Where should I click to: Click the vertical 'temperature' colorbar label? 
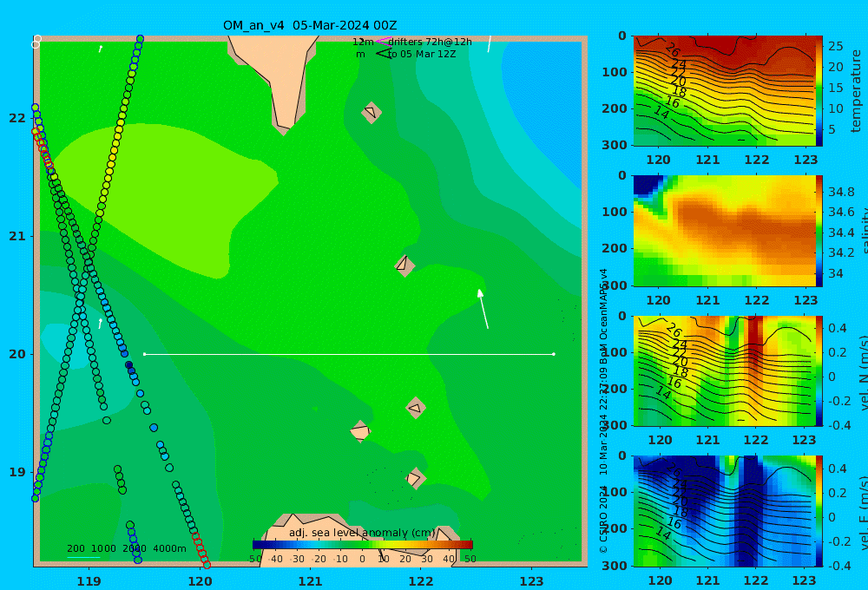click(856, 91)
